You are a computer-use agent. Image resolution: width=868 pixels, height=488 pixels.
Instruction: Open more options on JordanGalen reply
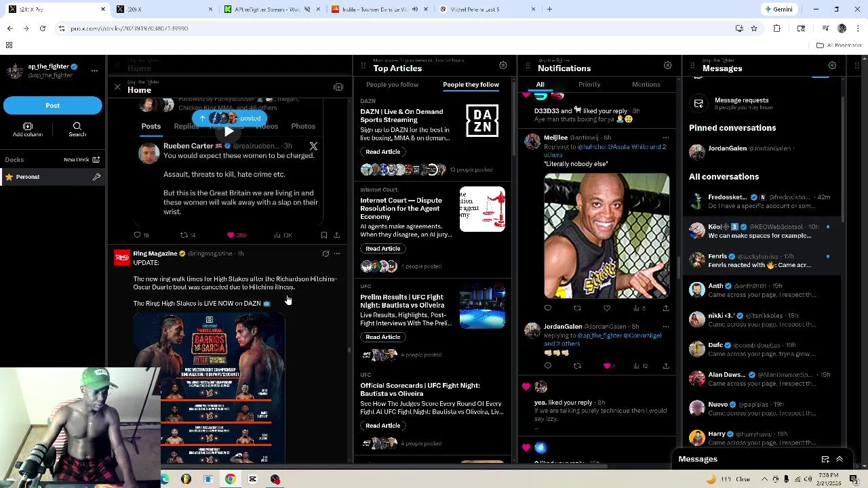tap(665, 327)
